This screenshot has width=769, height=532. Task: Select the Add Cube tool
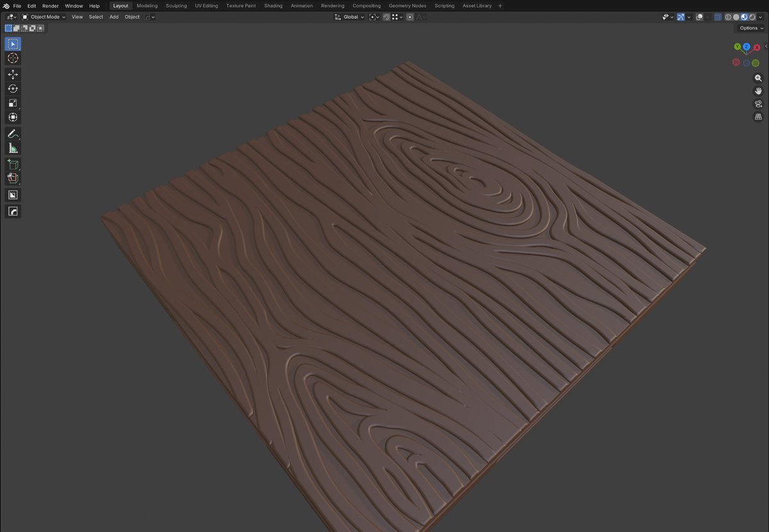[x=13, y=165]
